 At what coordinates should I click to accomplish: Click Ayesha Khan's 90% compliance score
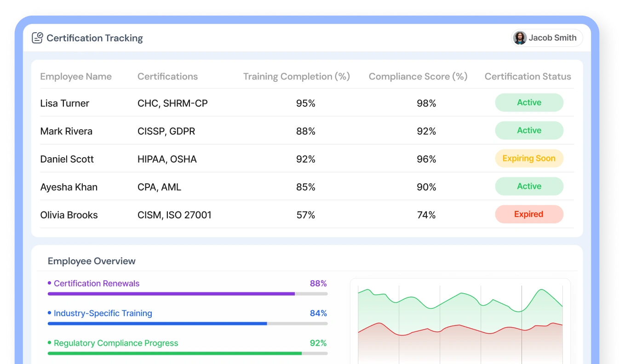coord(426,187)
